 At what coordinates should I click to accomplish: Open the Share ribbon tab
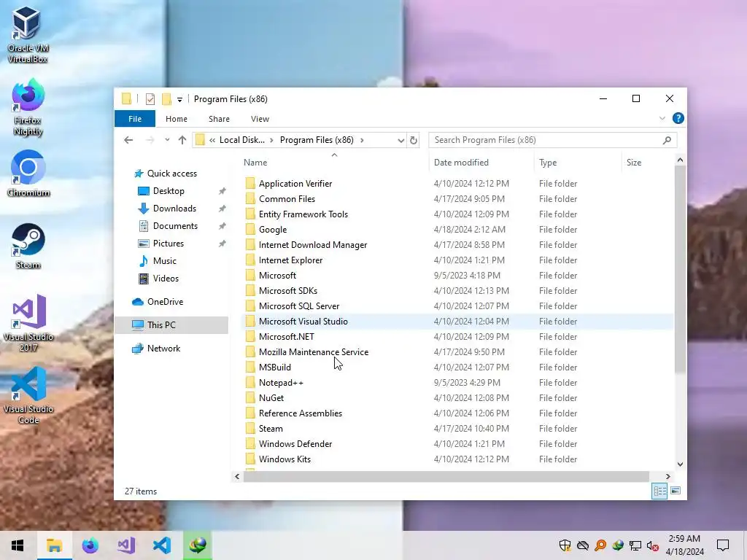[219, 119]
